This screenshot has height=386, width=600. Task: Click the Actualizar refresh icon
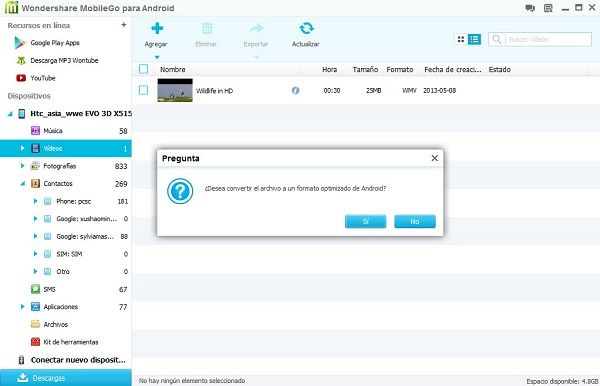306,28
